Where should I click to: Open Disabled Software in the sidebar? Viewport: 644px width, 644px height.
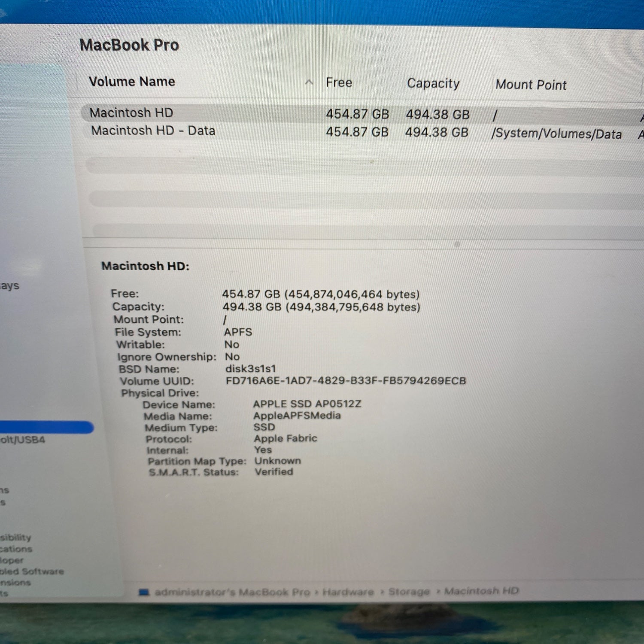coord(32,571)
